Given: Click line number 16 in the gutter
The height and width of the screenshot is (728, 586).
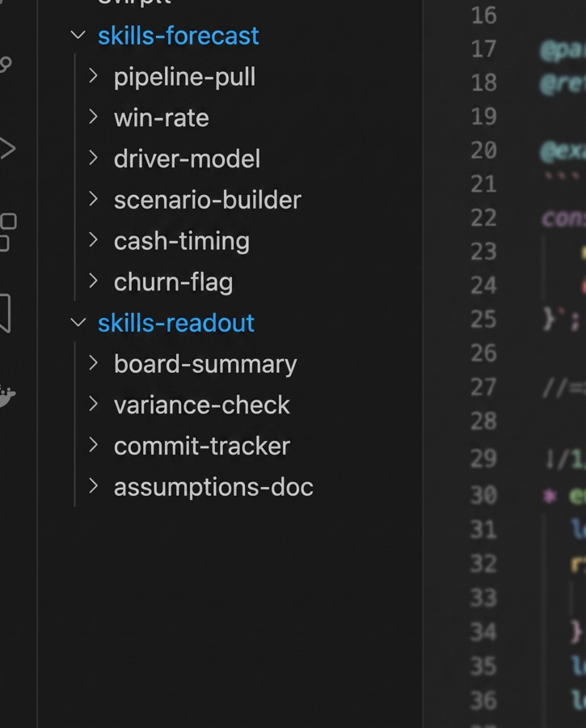Looking at the screenshot, I should (x=483, y=15).
